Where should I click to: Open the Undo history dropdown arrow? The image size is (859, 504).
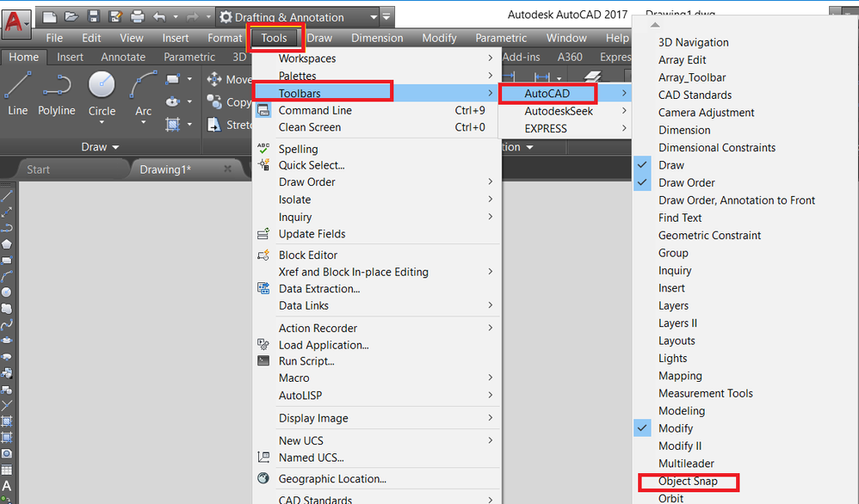(176, 17)
